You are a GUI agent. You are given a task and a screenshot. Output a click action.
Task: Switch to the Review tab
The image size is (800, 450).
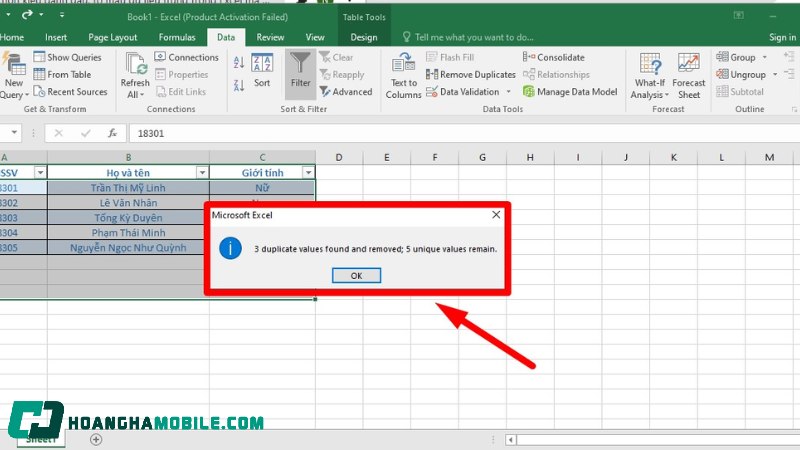[x=270, y=37]
